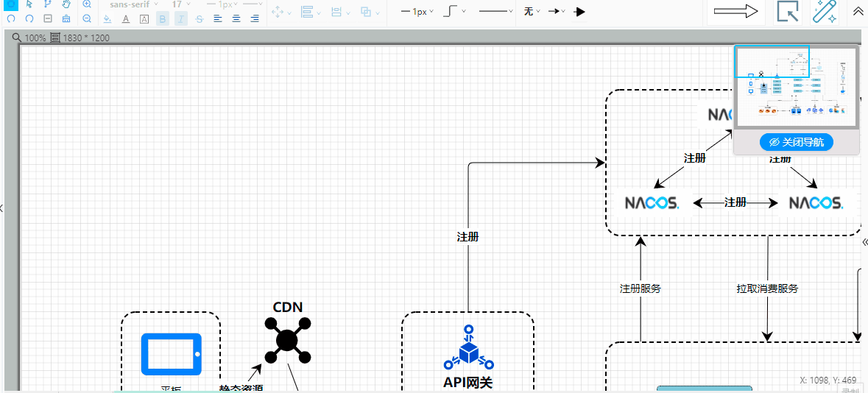Select the blue tablet icon
Viewport: 868px width, 393px height.
tap(171, 354)
